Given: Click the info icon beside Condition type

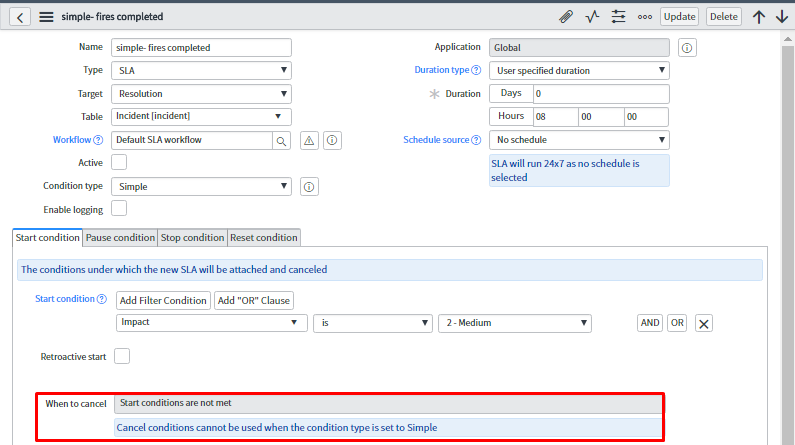Looking at the screenshot, I should pos(309,187).
